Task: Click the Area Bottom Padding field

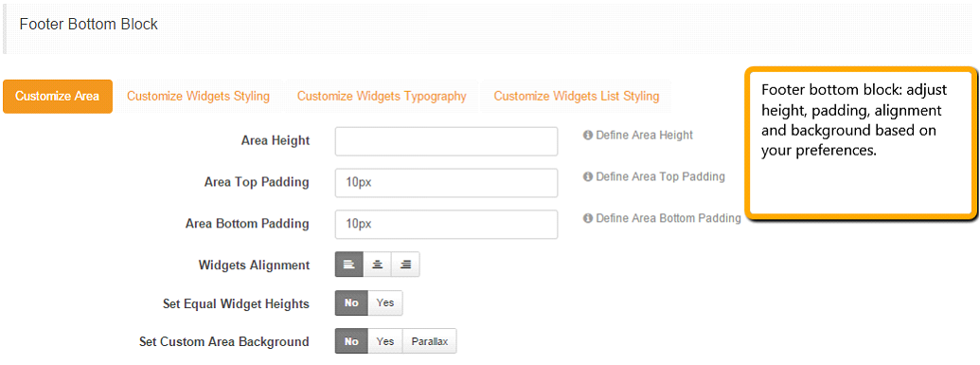Action: point(446,224)
